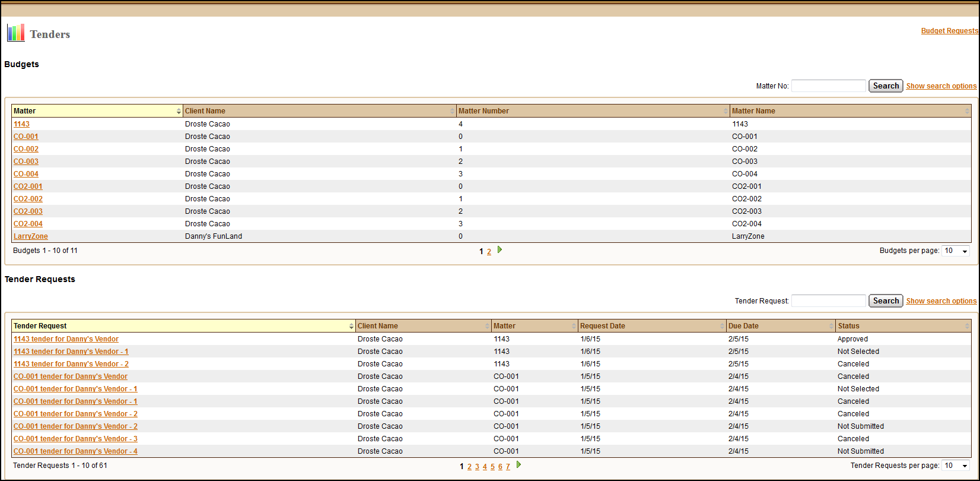
Task: Open '1143 tender for Danny's Vendor' request
Action: [x=66, y=339]
